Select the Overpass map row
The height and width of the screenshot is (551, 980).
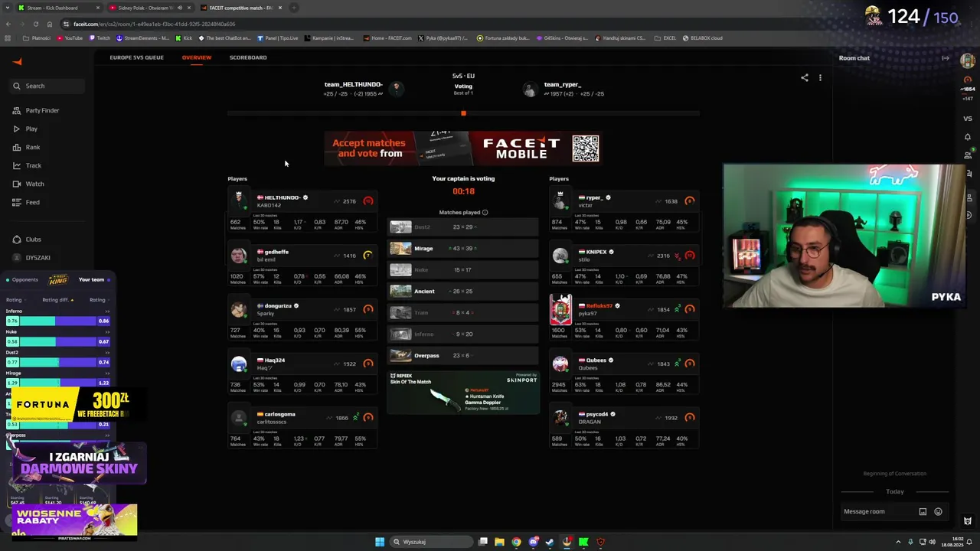tap(462, 356)
